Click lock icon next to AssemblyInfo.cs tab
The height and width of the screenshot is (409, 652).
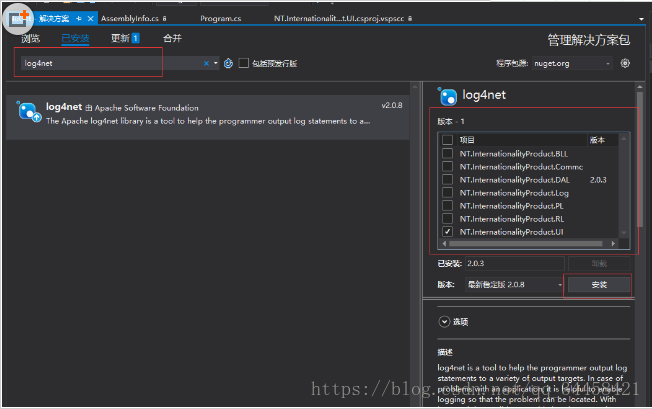point(165,18)
